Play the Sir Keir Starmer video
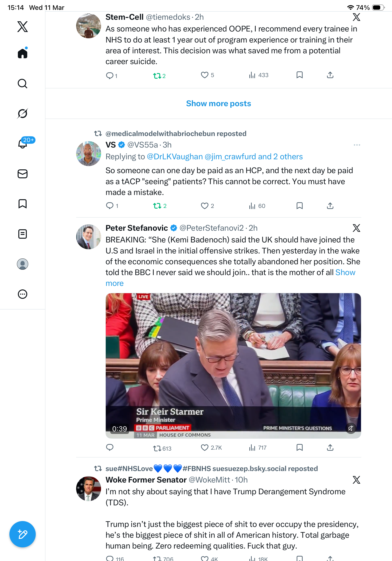 (x=233, y=366)
